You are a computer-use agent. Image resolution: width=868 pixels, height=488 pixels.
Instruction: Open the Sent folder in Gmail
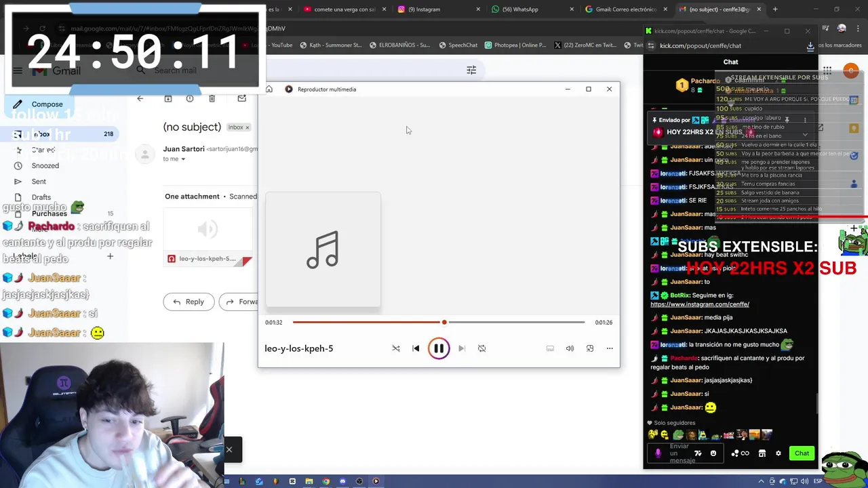click(x=39, y=182)
